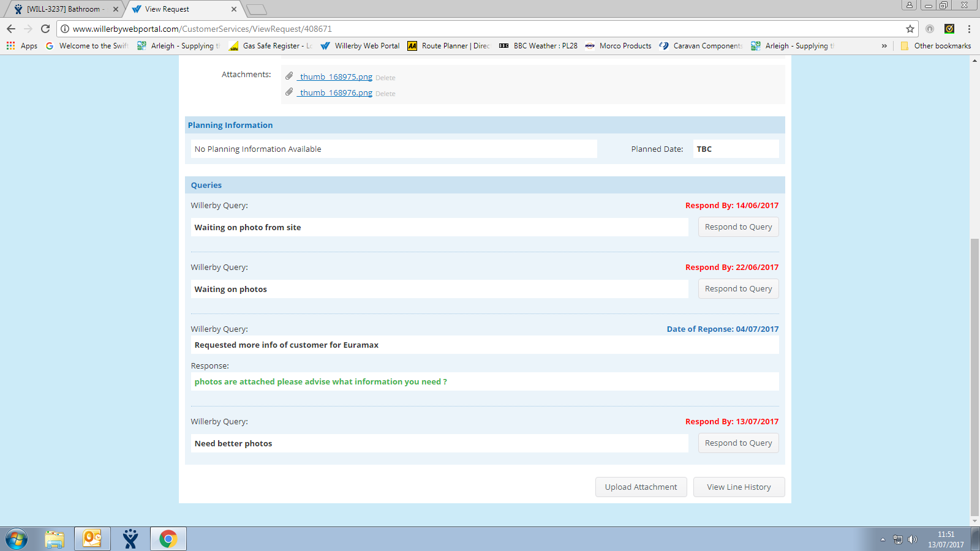Viewport: 980px width, 551px height.
Task: Show hidden bookmarks overflow chevron
Action: point(884,46)
